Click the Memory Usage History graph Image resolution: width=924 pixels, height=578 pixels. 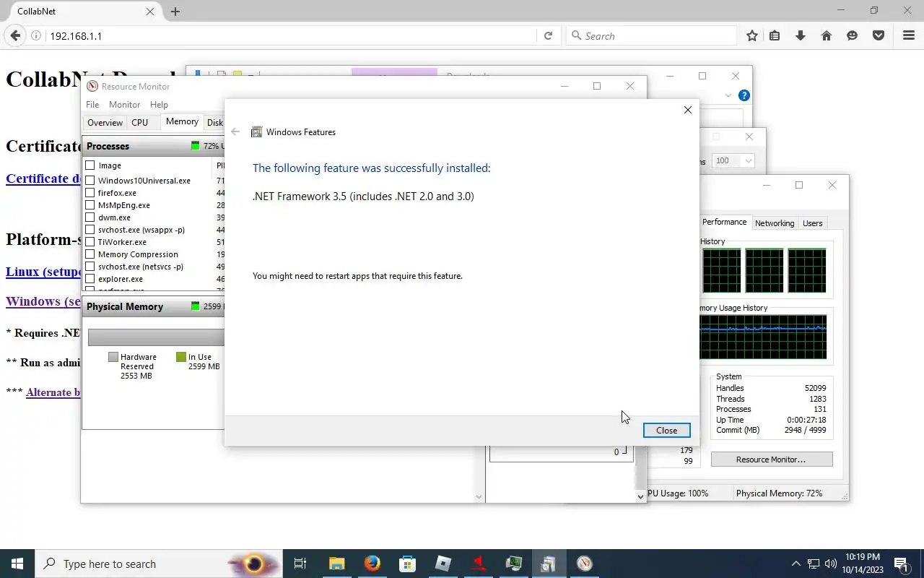tap(763, 337)
